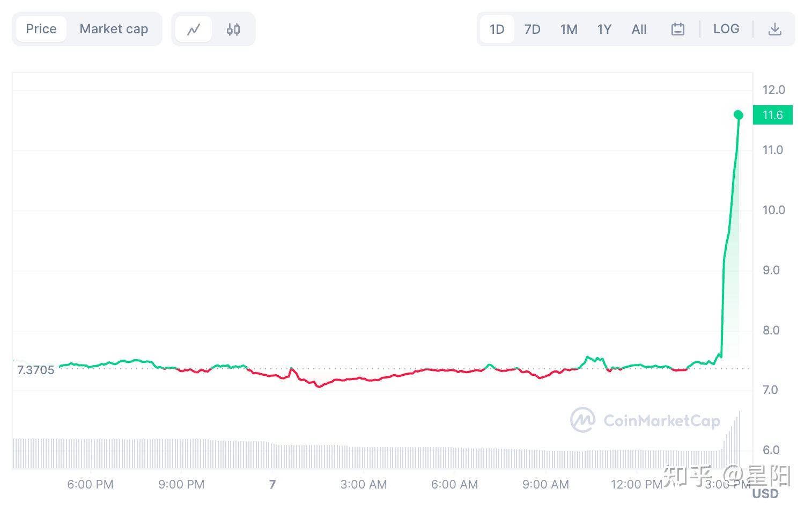Click the 6:00 AM time axis label

454,484
